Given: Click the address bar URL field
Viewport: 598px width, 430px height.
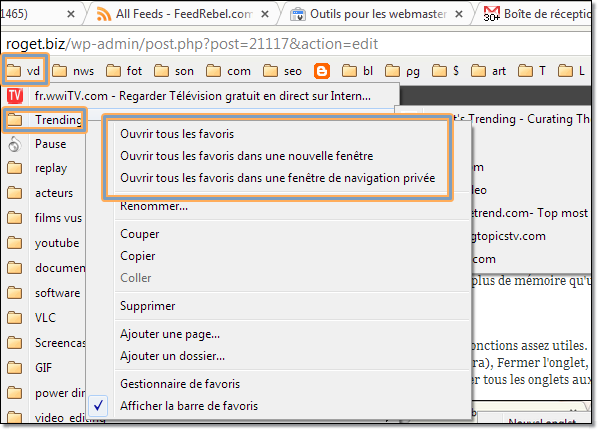Looking at the screenshot, I should (x=297, y=44).
